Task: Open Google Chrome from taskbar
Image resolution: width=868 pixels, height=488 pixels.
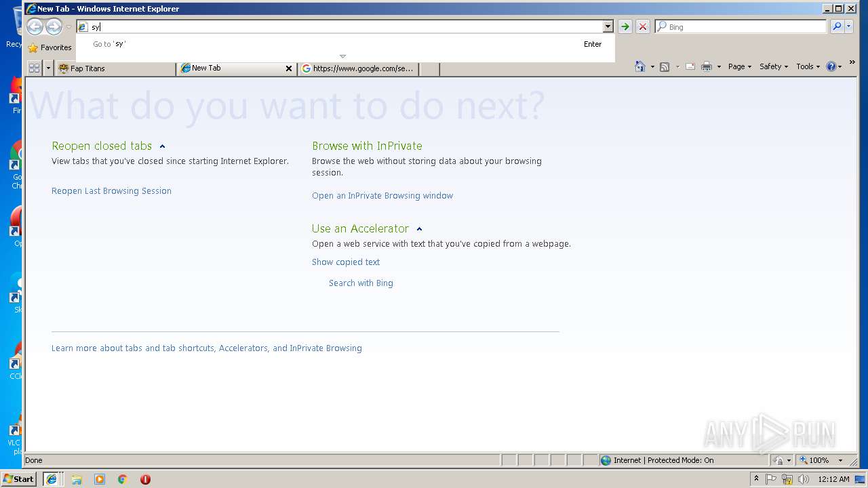Action: tap(123, 479)
